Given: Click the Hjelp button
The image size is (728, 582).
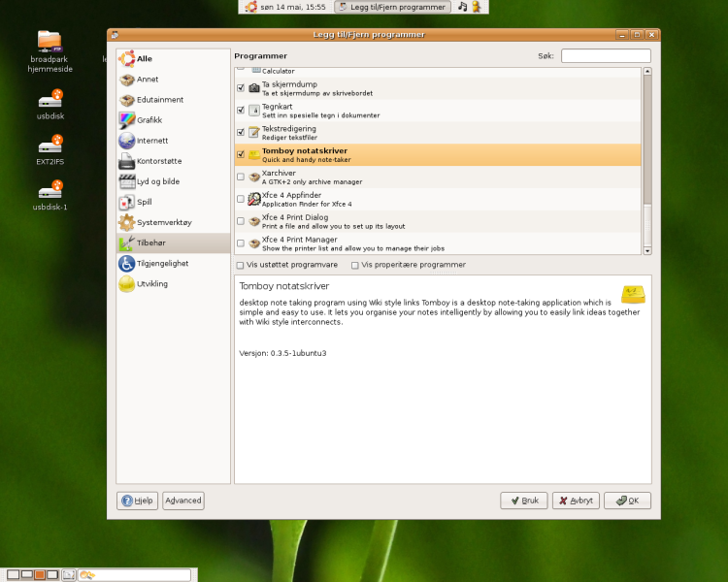Looking at the screenshot, I should click(138, 501).
